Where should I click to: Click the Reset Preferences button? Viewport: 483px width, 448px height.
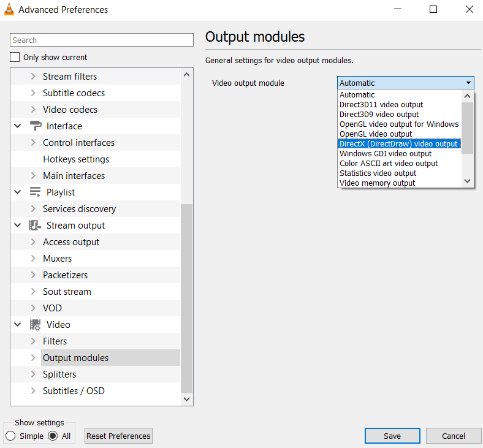tap(118, 436)
